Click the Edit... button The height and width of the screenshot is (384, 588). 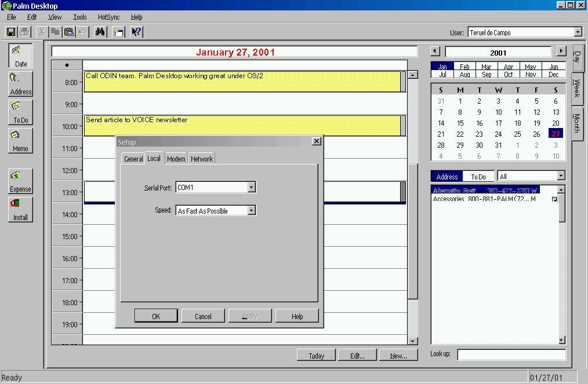357,355
